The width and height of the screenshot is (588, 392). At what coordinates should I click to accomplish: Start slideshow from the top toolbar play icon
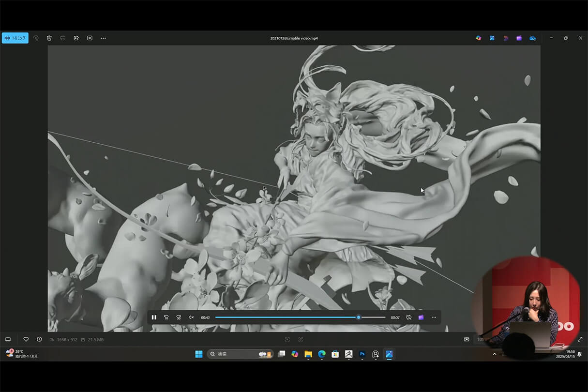90,38
